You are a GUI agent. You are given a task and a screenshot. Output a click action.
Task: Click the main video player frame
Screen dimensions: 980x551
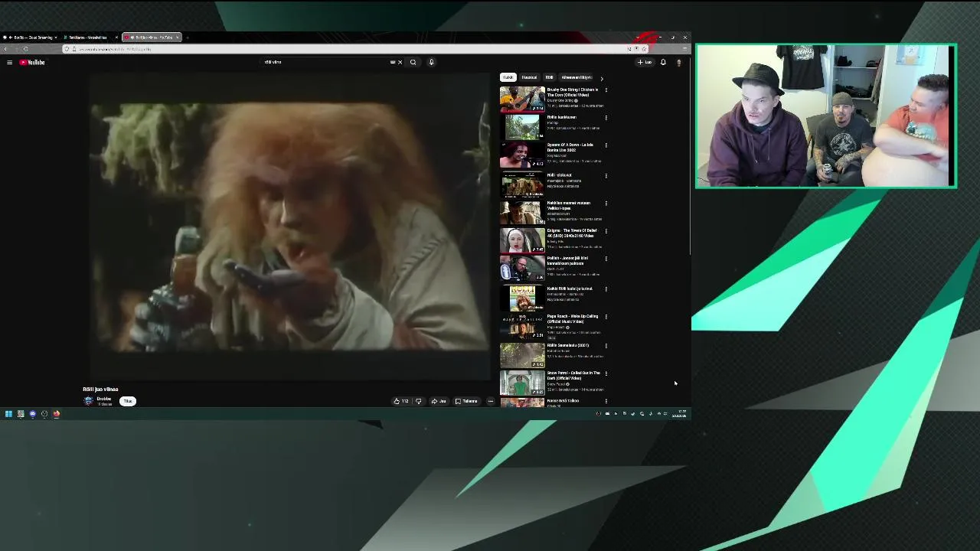click(288, 227)
